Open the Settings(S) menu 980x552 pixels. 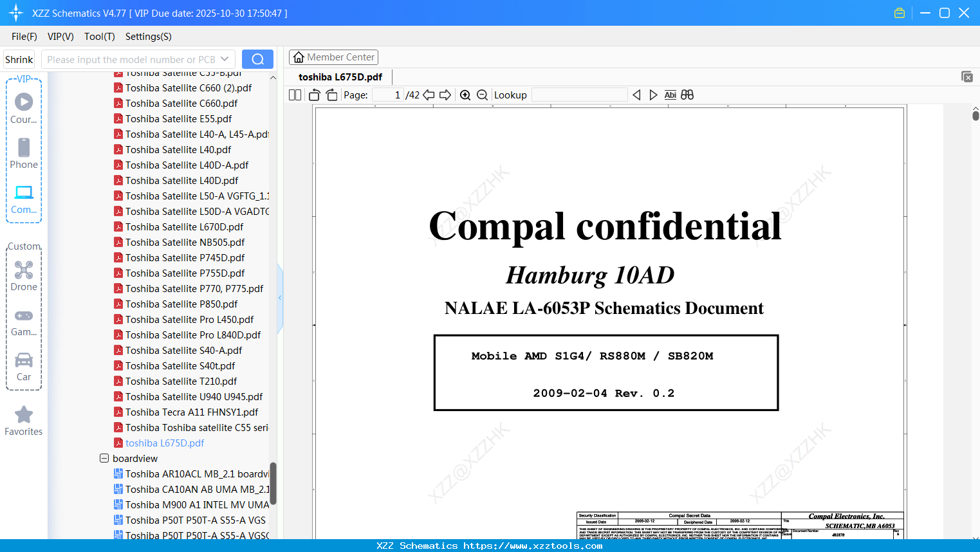(149, 37)
